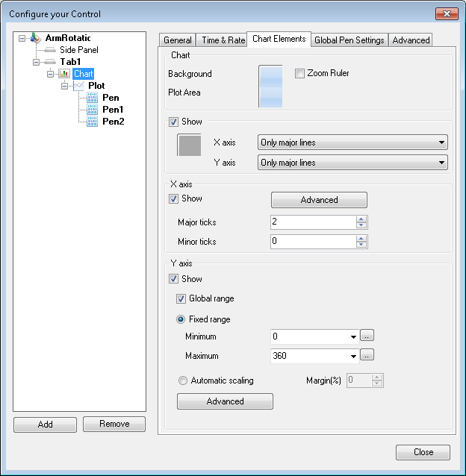The width and height of the screenshot is (466, 476).
Task: Collapse the Tab1 tree node
Action: click(x=37, y=62)
